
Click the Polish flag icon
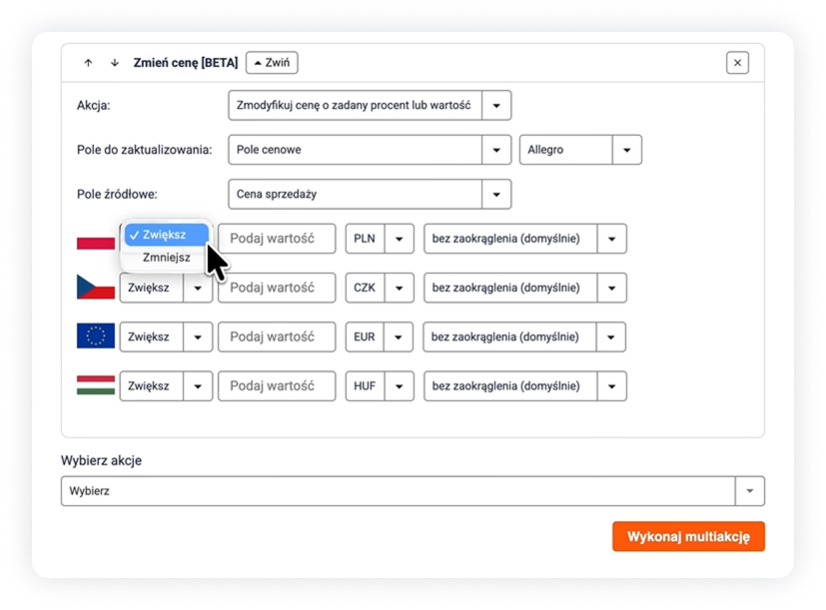96,242
